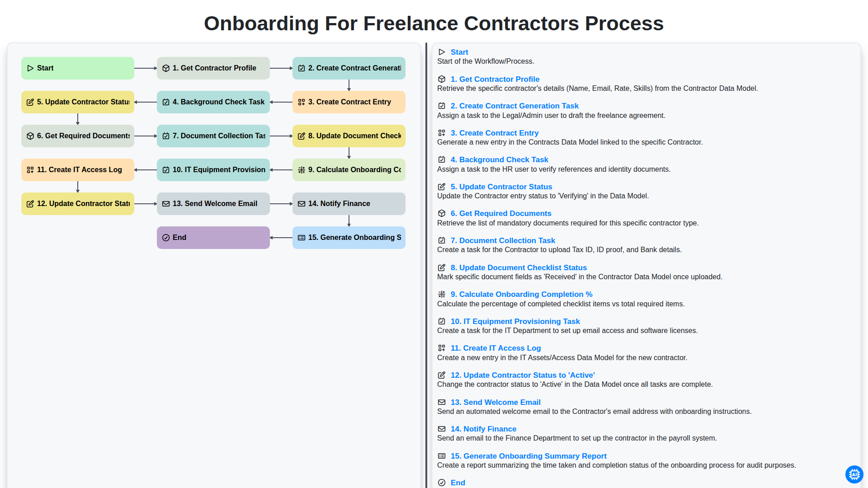Click the clipboard-check icon on Background Check Task node
Screen dimensions: 868x488
point(166,102)
